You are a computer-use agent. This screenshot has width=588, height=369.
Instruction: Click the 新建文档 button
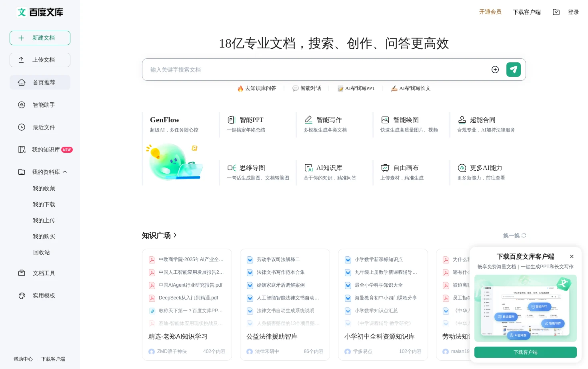coord(40,38)
